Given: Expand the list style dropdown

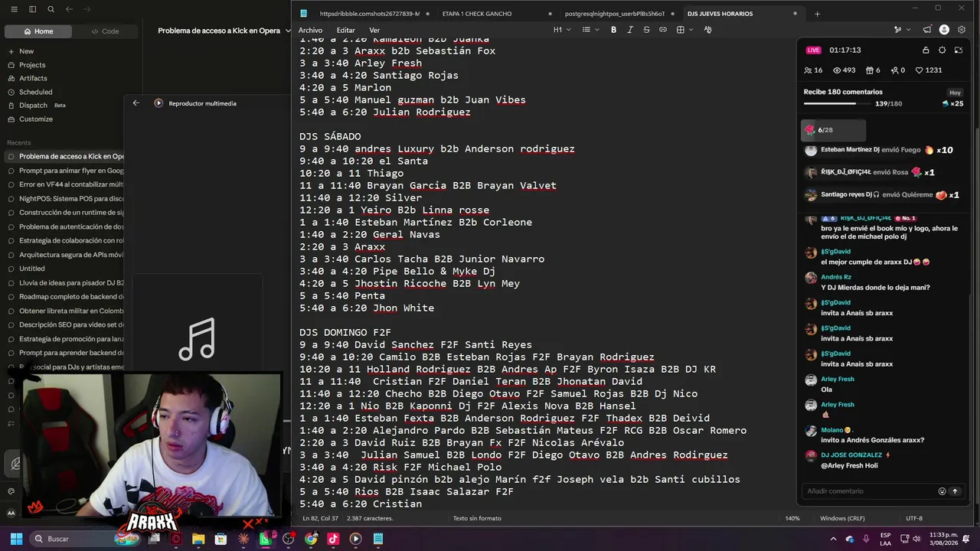Looking at the screenshot, I should click(x=590, y=30).
